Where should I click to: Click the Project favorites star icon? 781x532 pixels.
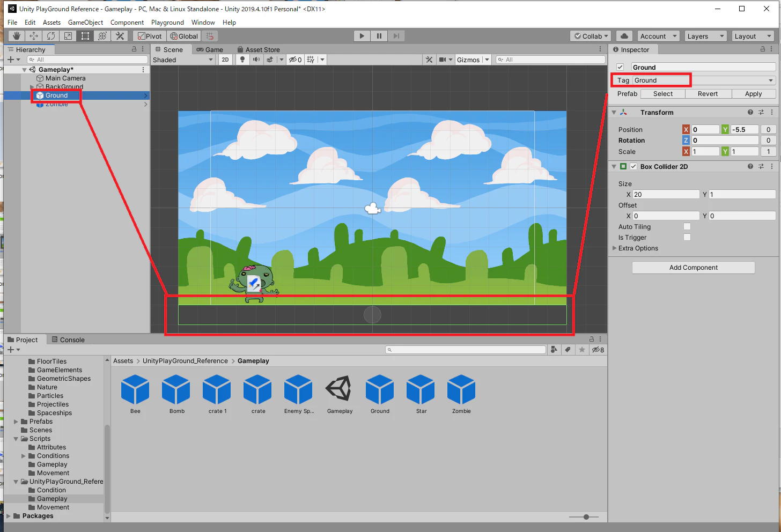pos(582,350)
